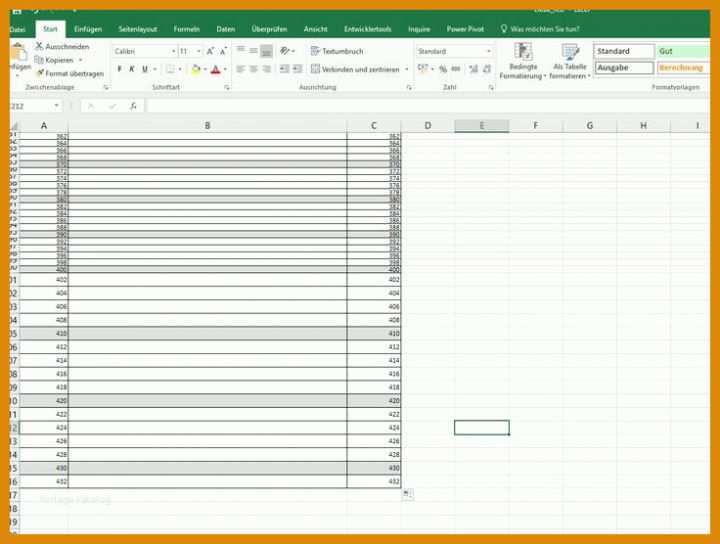Insert function with the fx icon
This screenshot has width=720, height=544.
(133, 106)
